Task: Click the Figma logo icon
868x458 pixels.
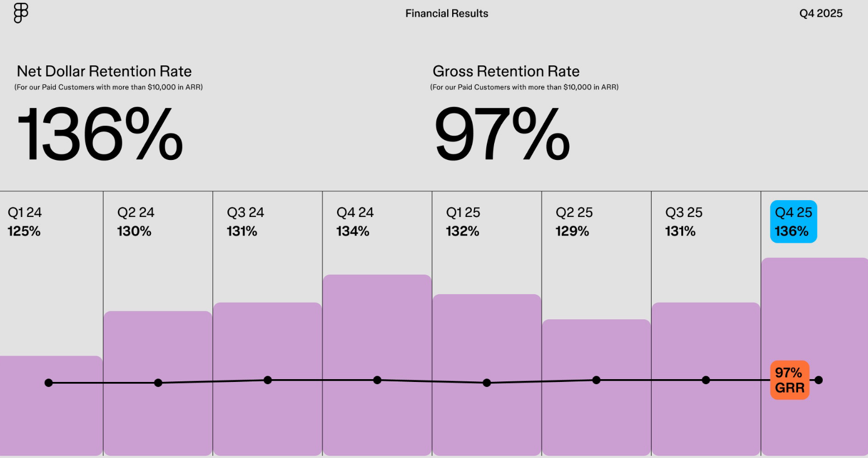Action: click(21, 13)
